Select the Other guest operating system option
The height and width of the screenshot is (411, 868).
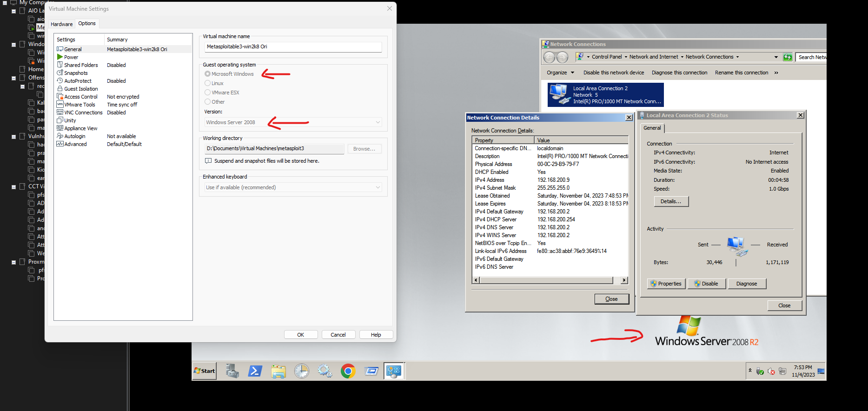pos(208,102)
